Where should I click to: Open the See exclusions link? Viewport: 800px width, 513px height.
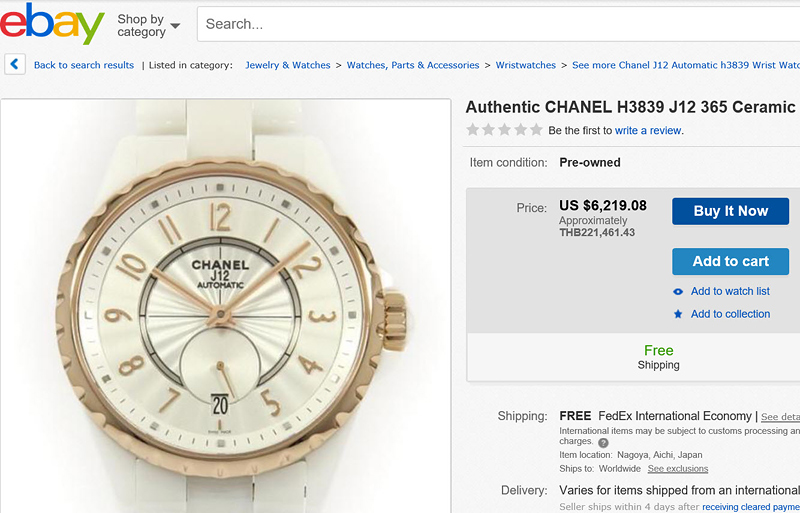tap(677, 468)
